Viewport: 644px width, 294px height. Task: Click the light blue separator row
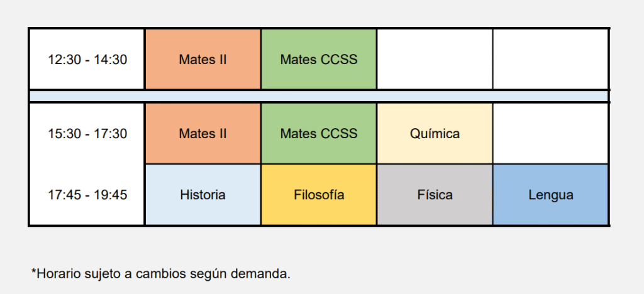pos(319,96)
